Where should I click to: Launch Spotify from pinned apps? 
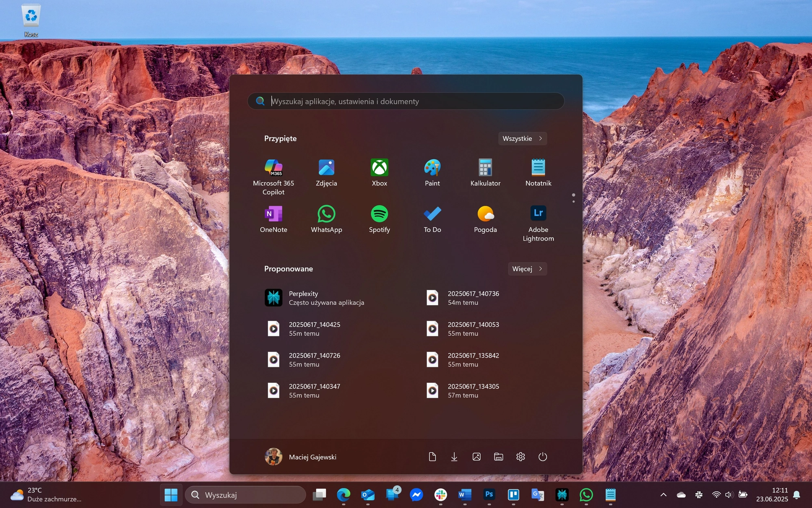pyautogui.click(x=379, y=219)
